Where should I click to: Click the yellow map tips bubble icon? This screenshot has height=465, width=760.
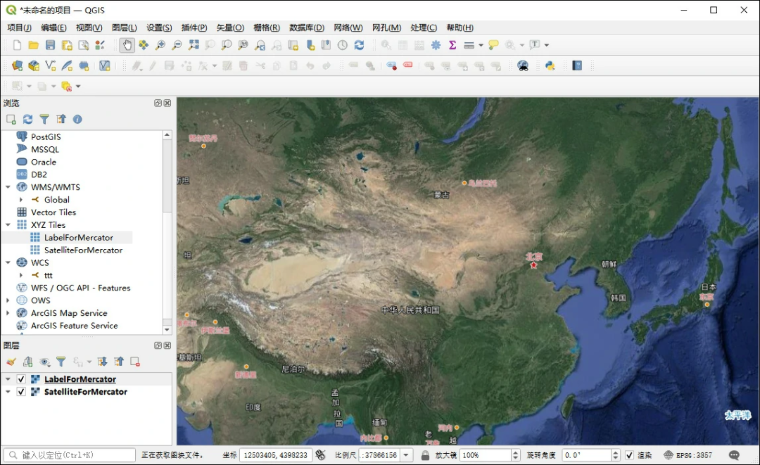pos(493,45)
